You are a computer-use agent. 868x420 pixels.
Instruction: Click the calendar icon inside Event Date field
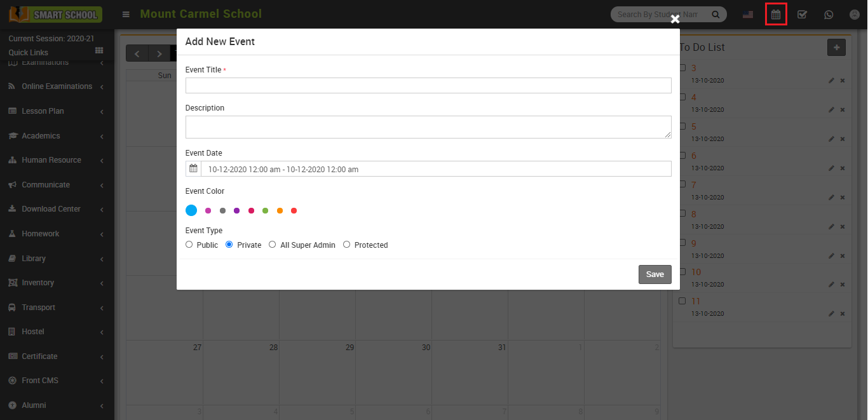[x=193, y=168]
